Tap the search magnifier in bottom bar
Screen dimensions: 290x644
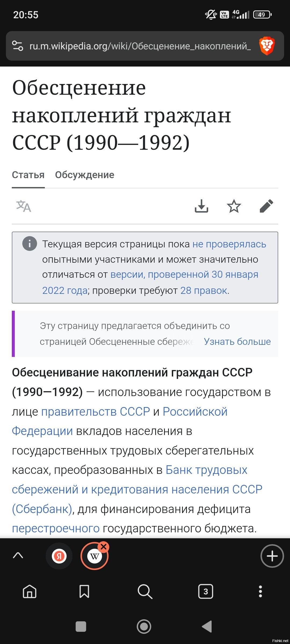145,591
